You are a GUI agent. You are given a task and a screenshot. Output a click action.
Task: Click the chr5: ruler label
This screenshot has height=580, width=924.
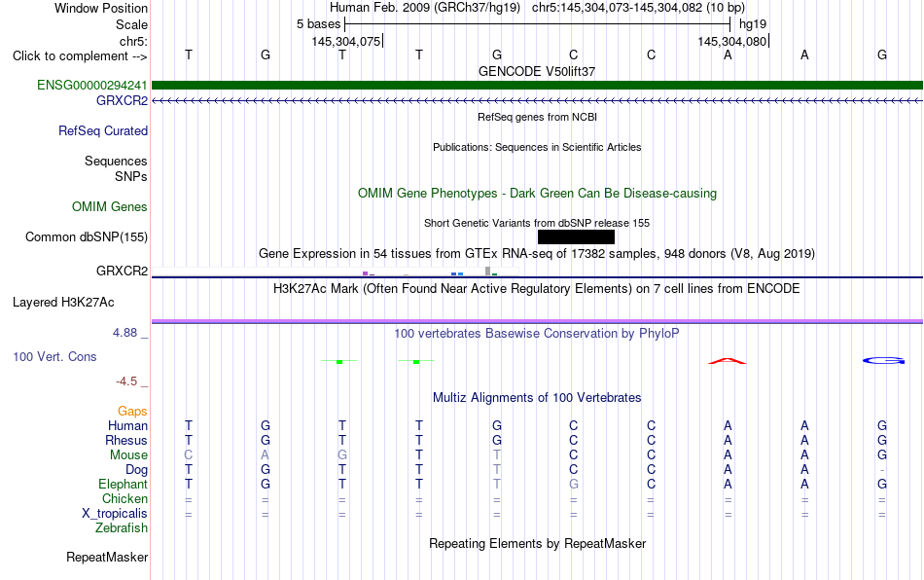pyautogui.click(x=133, y=41)
